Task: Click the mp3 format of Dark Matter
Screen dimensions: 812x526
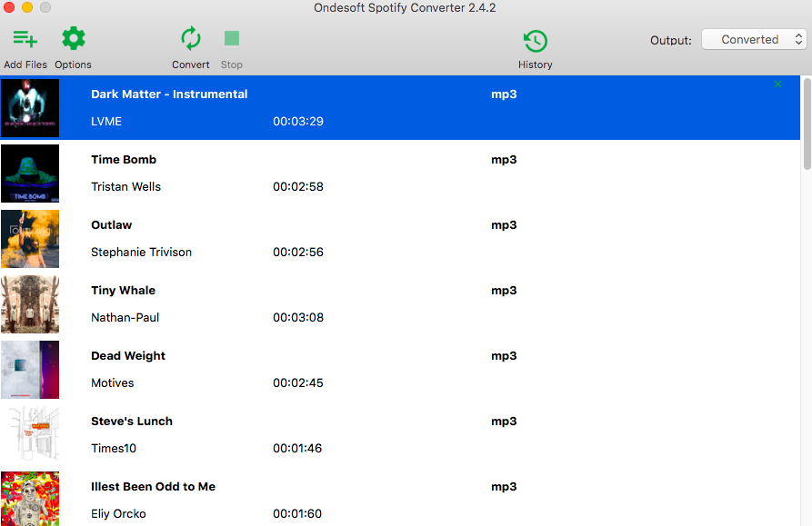Action: 504,94
